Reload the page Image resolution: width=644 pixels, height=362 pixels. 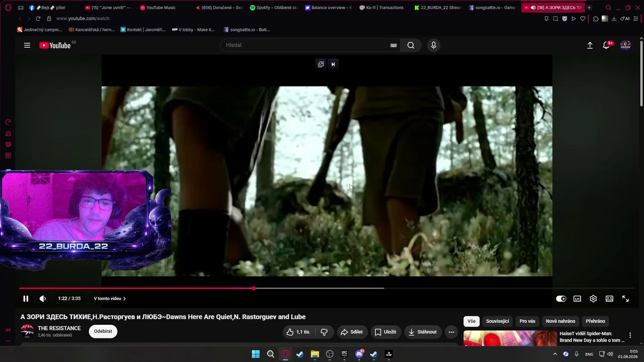[38, 19]
